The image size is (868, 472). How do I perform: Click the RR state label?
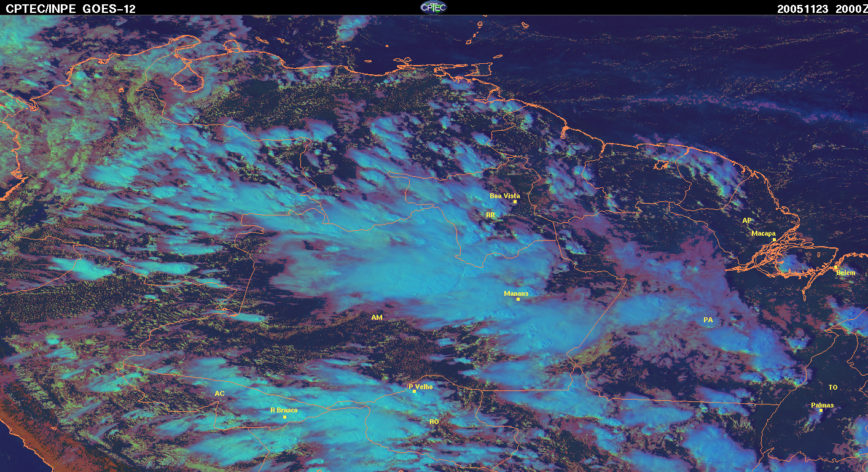click(x=490, y=215)
